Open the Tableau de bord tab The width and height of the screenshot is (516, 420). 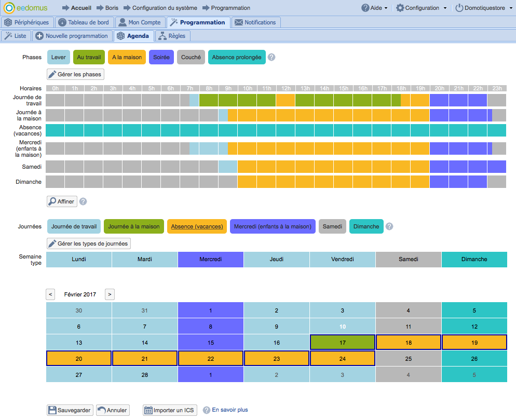click(83, 22)
